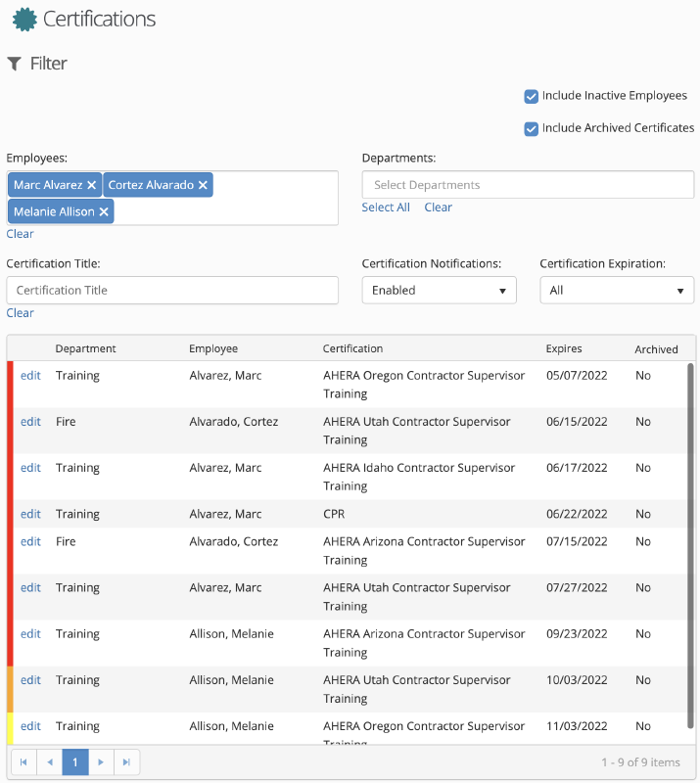Viewport: 700px width, 783px height.
Task: Remove Marc Alvarez employee tag
Action: (x=91, y=185)
